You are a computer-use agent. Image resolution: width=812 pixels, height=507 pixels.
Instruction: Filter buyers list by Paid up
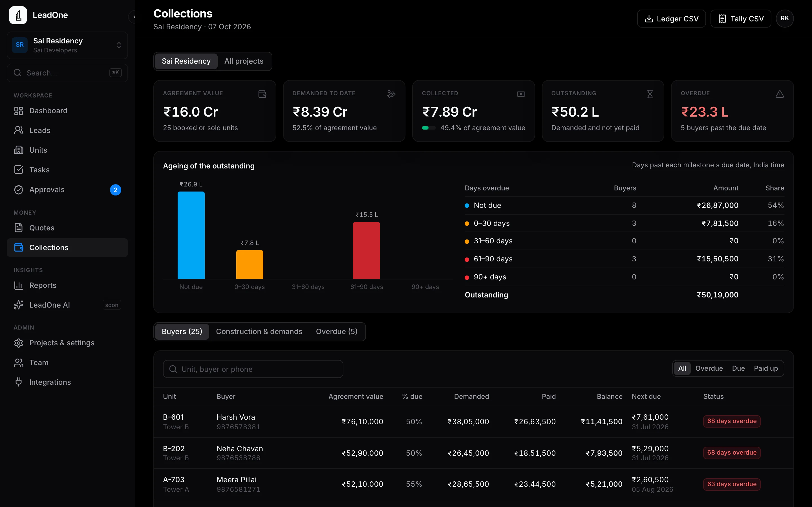point(766,368)
